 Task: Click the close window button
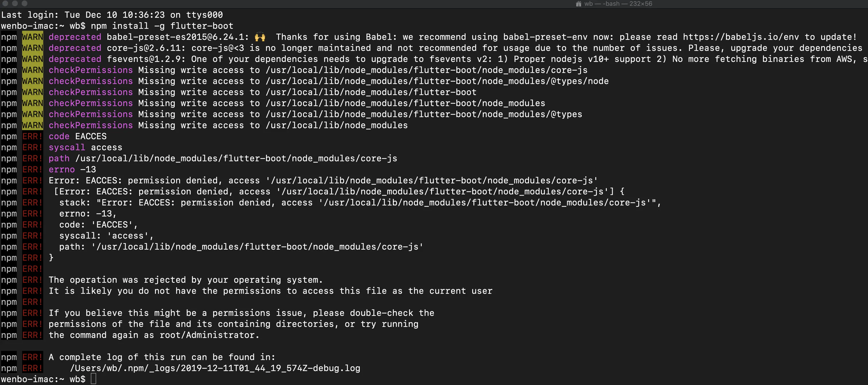pyautogui.click(x=5, y=3)
